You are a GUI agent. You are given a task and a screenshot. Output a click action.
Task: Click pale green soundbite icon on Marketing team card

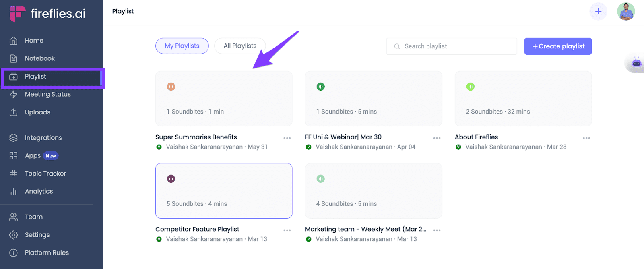321,179
